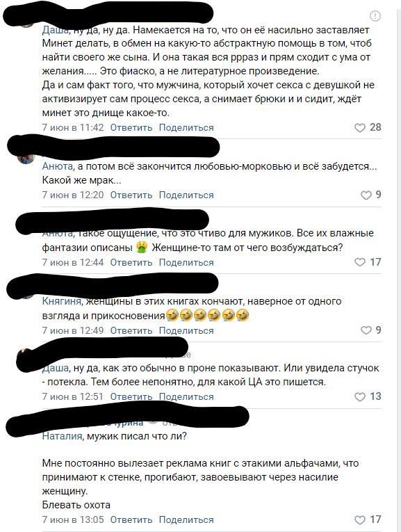Like the 12:20 comment with heart icon
This screenshot has height=532, width=401.
(366, 195)
